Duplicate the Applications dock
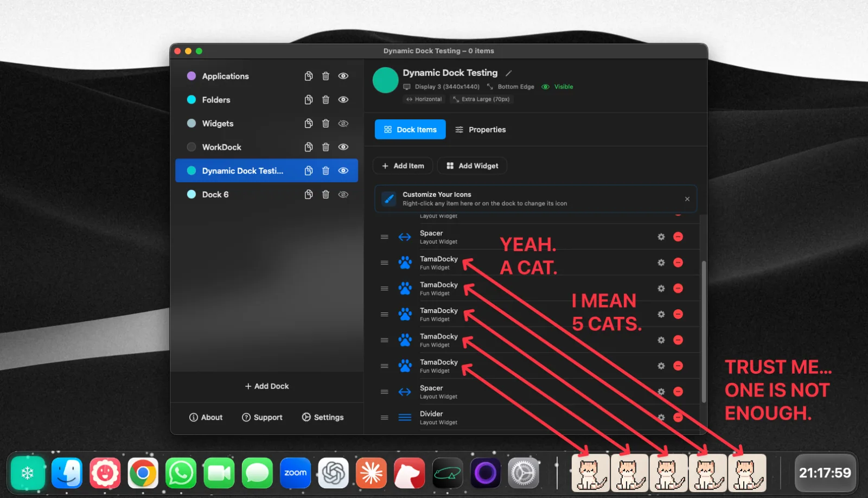Screen dimensions: 868x498 (x=308, y=76)
